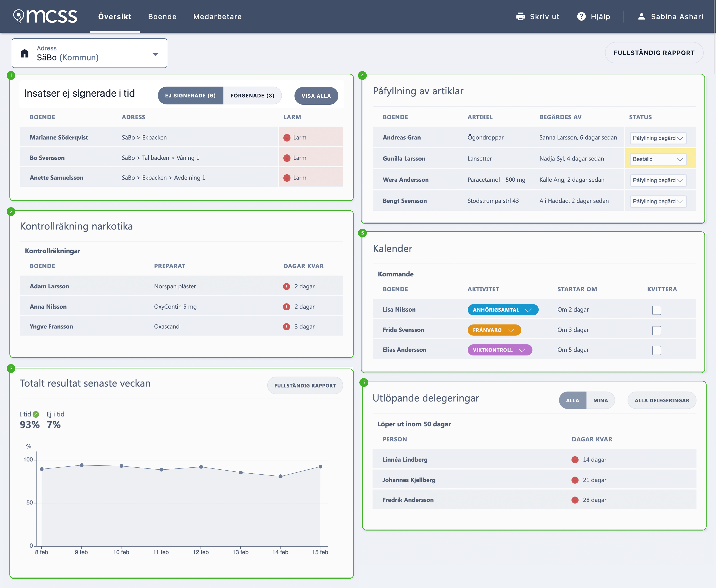716x588 pixels.
Task: Go to the Boende tab
Action: point(162,17)
